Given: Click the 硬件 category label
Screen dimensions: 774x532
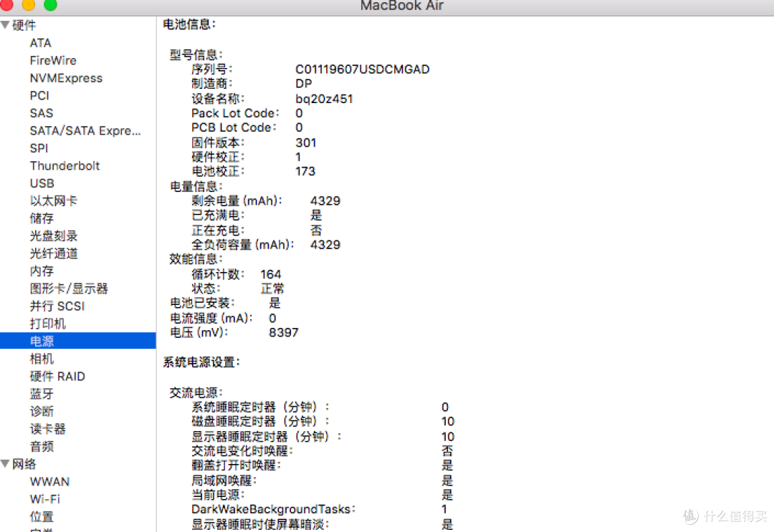Looking at the screenshot, I should pos(24,25).
